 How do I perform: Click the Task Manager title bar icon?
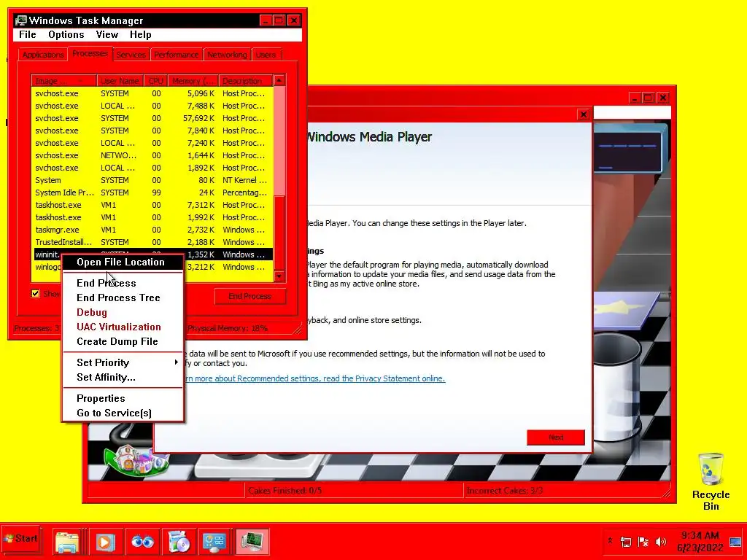click(20, 20)
